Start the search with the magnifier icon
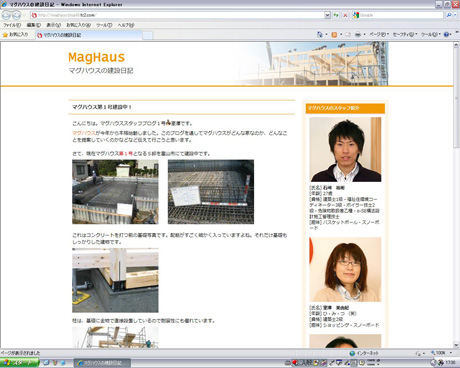Viewport: 460px width, 368px height. (x=449, y=15)
